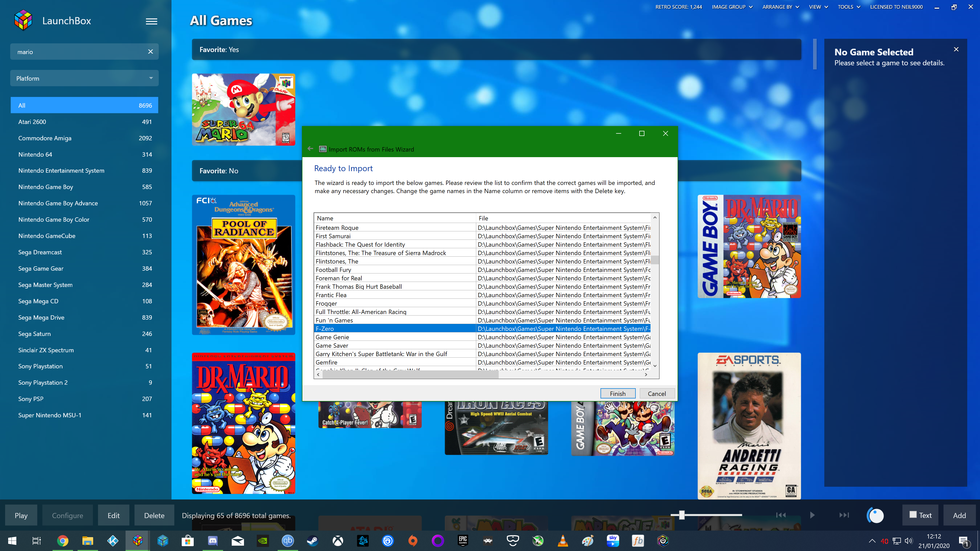Image resolution: width=980 pixels, height=551 pixels.
Task: Open the Tools menu
Action: pyautogui.click(x=848, y=7)
